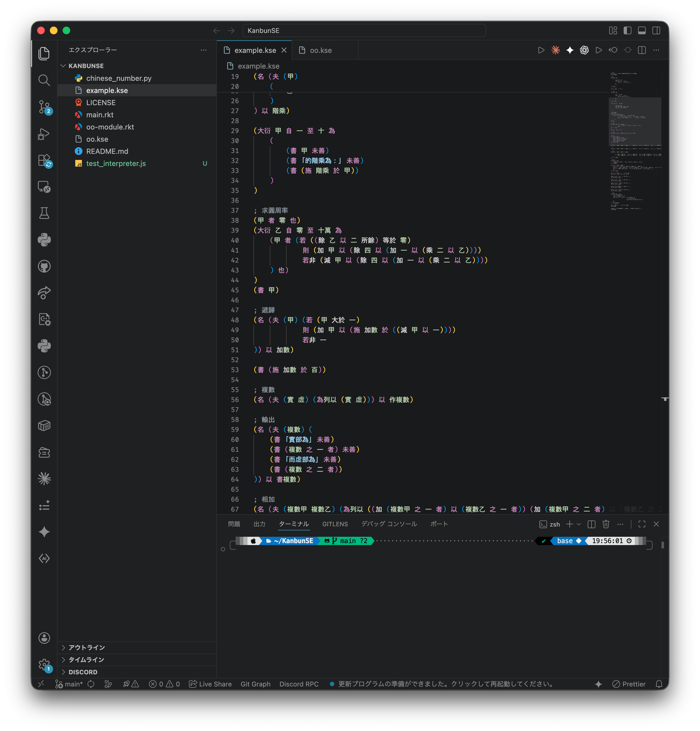Open the Accounts icon in activity bar

pyautogui.click(x=44, y=638)
